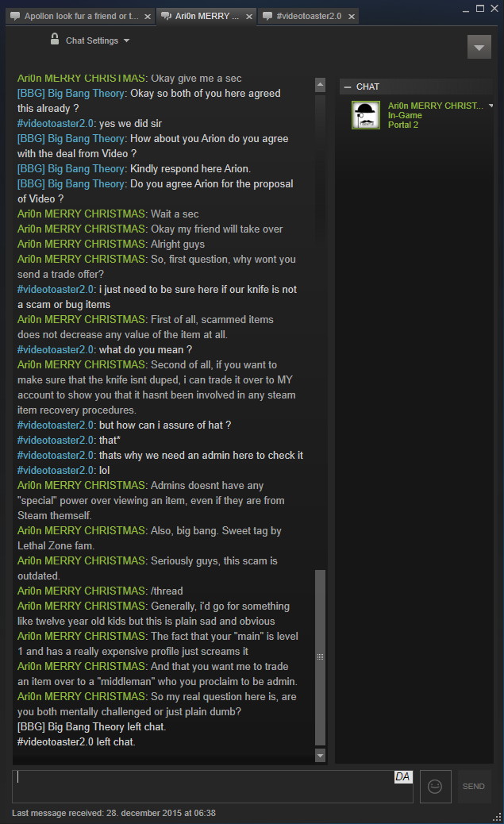Switch to the Apollon look fur a friend tab
The height and width of the screenshot is (824, 504).
(81, 17)
